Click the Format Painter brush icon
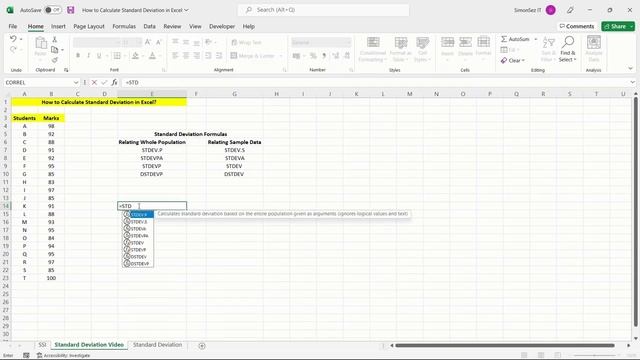This screenshot has height=360, width=640. point(54,60)
